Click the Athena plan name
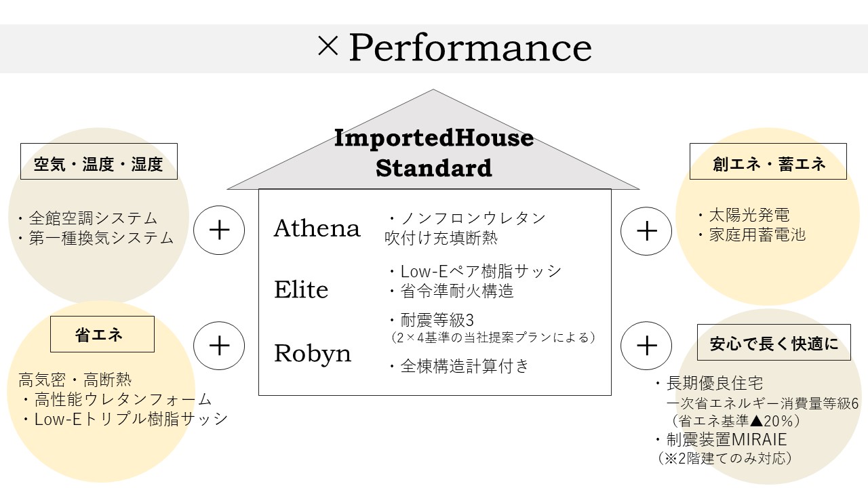The width and height of the screenshot is (868, 488). click(317, 228)
